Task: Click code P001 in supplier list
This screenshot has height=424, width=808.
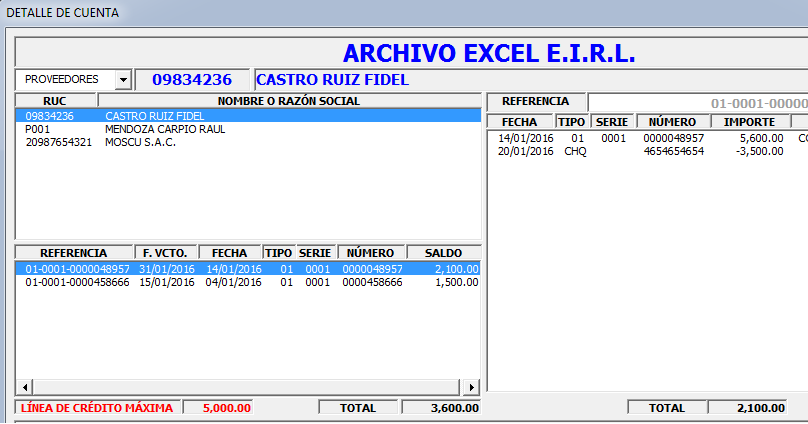Action: pyautogui.click(x=38, y=129)
